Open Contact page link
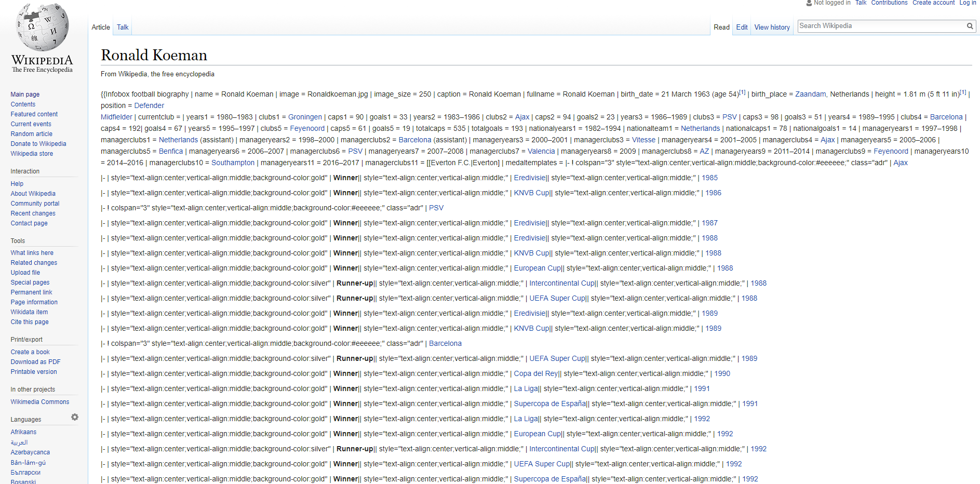 pyautogui.click(x=29, y=223)
